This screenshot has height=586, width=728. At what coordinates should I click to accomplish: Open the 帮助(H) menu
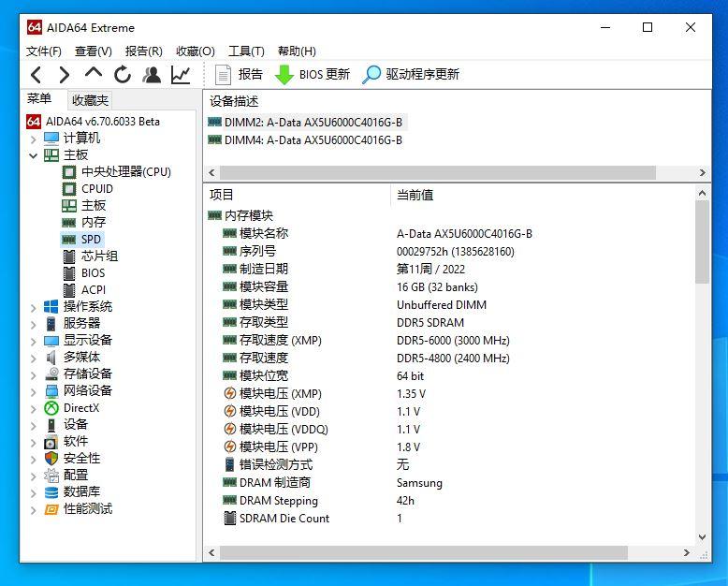[298, 51]
